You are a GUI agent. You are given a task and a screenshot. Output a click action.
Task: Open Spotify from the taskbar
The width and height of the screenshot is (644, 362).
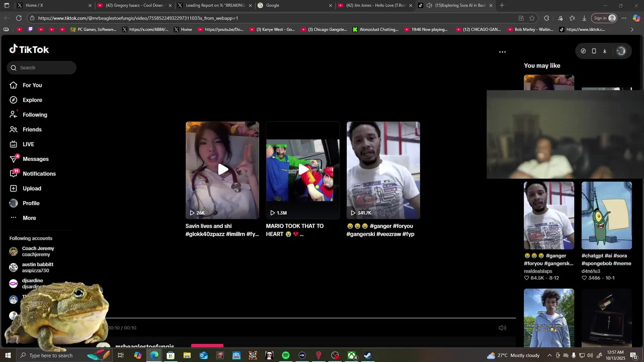click(285, 355)
